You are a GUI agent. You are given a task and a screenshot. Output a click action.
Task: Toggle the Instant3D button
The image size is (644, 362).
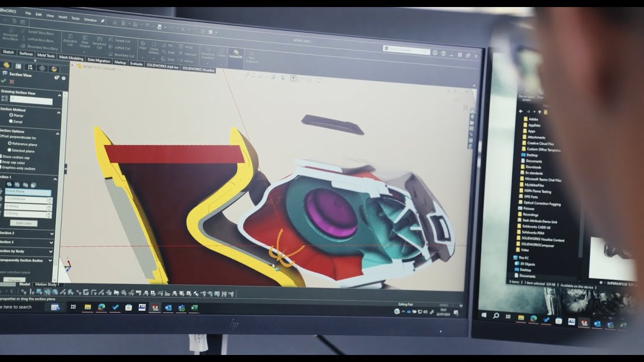click(235, 54)
